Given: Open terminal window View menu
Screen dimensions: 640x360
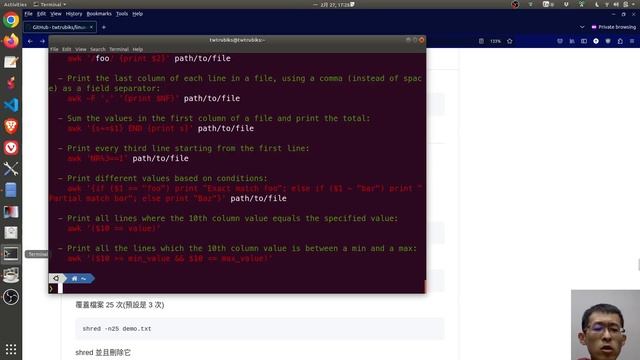Looking at the screenshot, I should (81, 49).
